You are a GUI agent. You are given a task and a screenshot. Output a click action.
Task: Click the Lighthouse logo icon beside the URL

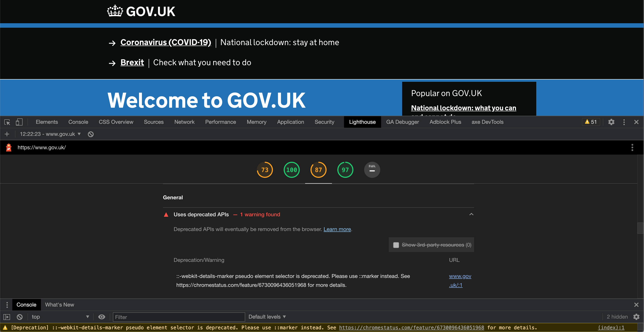coord(9,147)
